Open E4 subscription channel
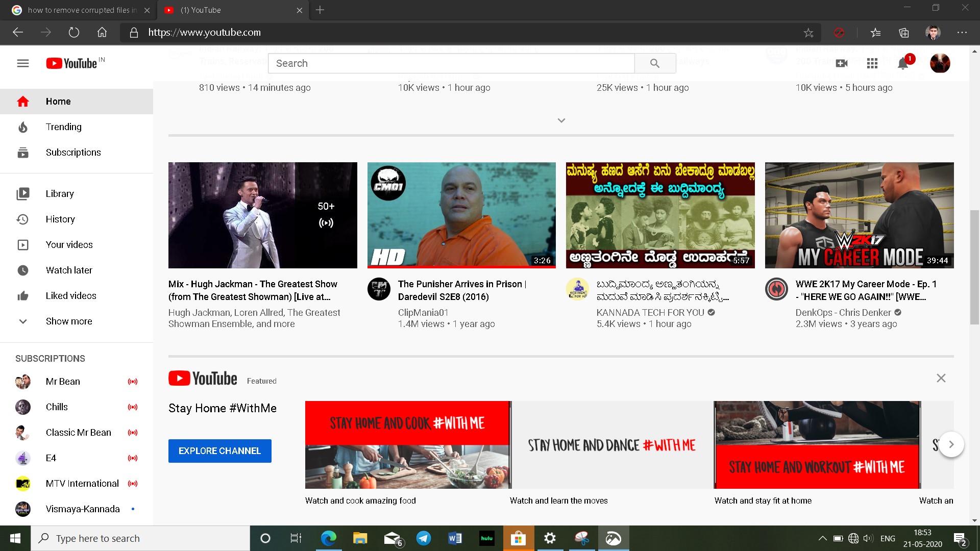The height and width of the screenshot is (551, 980). pos(77,458)
